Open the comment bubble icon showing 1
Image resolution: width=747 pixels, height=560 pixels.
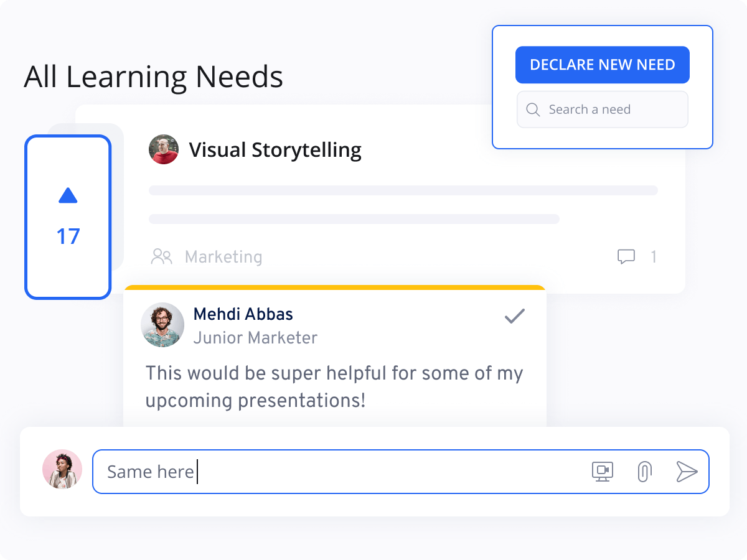point(626,256)
